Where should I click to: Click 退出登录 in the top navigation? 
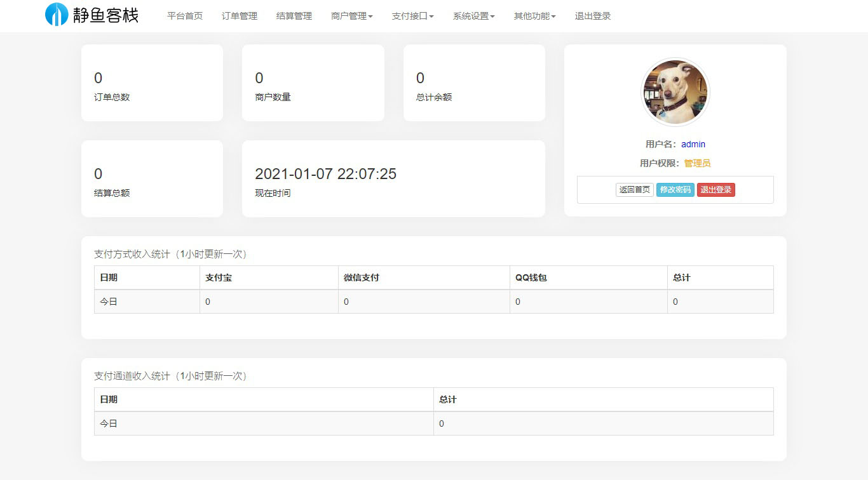point(593,16)
